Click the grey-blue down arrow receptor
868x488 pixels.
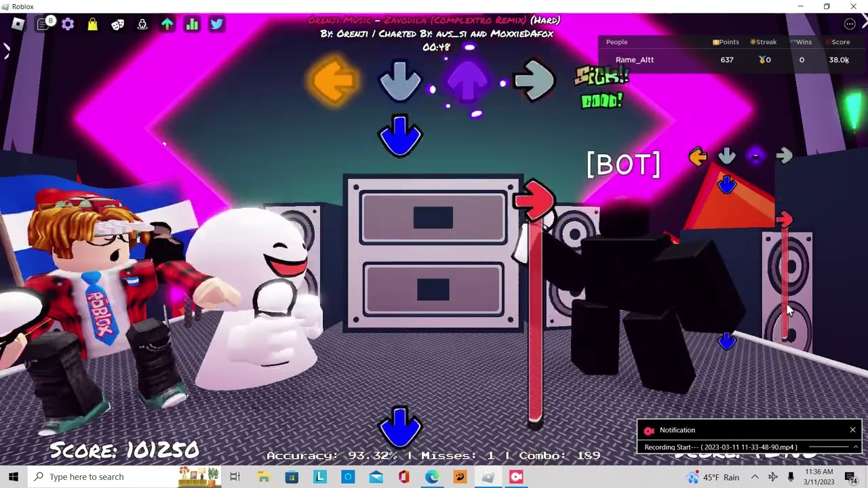pos(400,81)
